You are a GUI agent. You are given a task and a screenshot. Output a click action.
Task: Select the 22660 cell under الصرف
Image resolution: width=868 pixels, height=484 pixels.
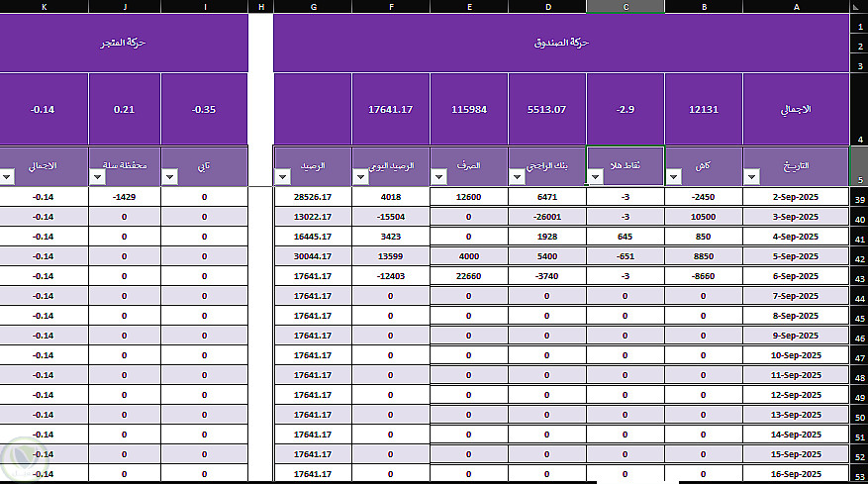point(469,276)
